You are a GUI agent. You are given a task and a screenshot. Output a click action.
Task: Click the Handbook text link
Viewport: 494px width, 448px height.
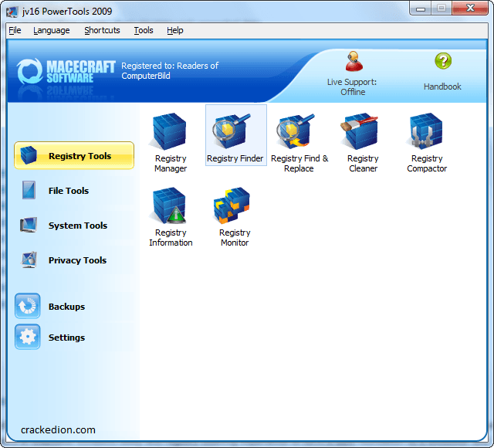tap(442, 87)
